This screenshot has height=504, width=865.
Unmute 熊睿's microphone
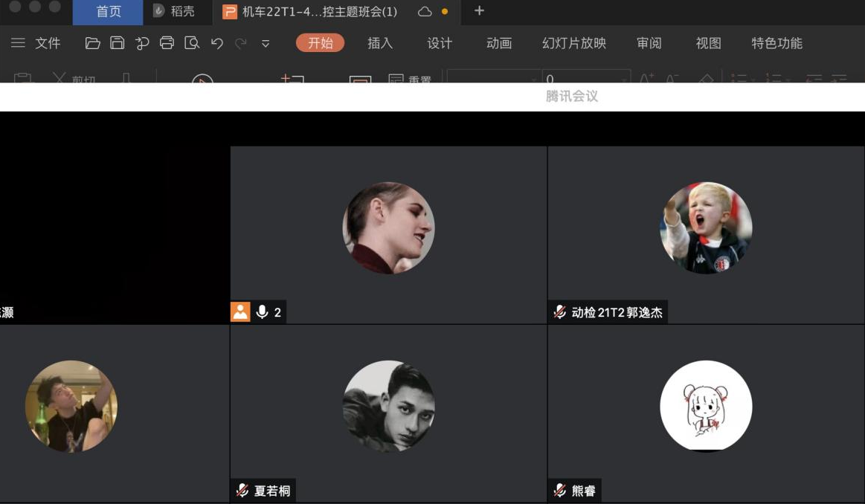558,490
